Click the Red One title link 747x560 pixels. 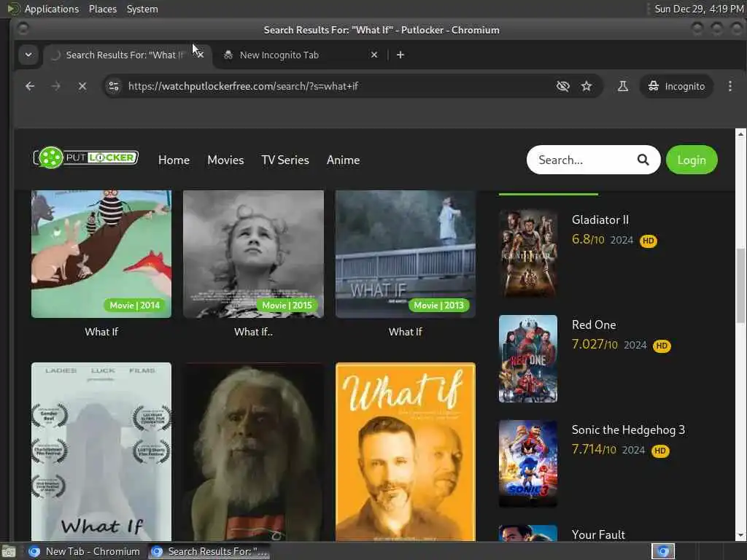pyautogui.click(x=594, y=324)
